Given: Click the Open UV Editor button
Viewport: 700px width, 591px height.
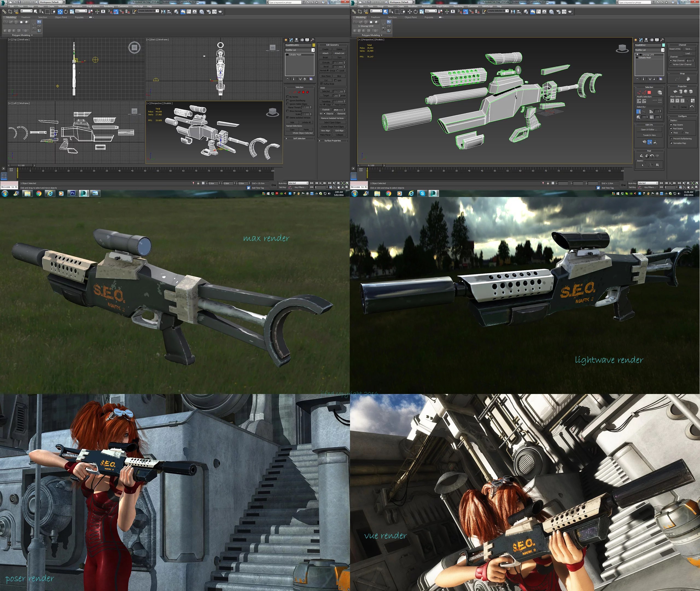Looking at the screenshot, I should pos(649,130).
